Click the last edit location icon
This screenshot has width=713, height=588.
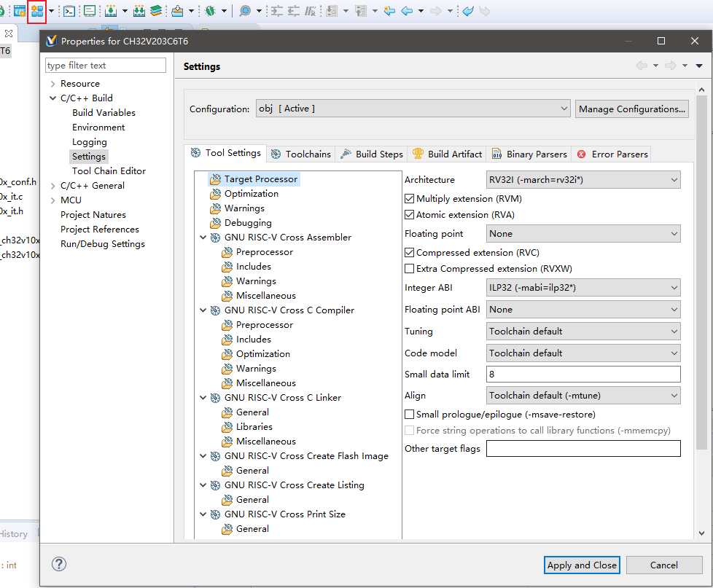point(389,11)
